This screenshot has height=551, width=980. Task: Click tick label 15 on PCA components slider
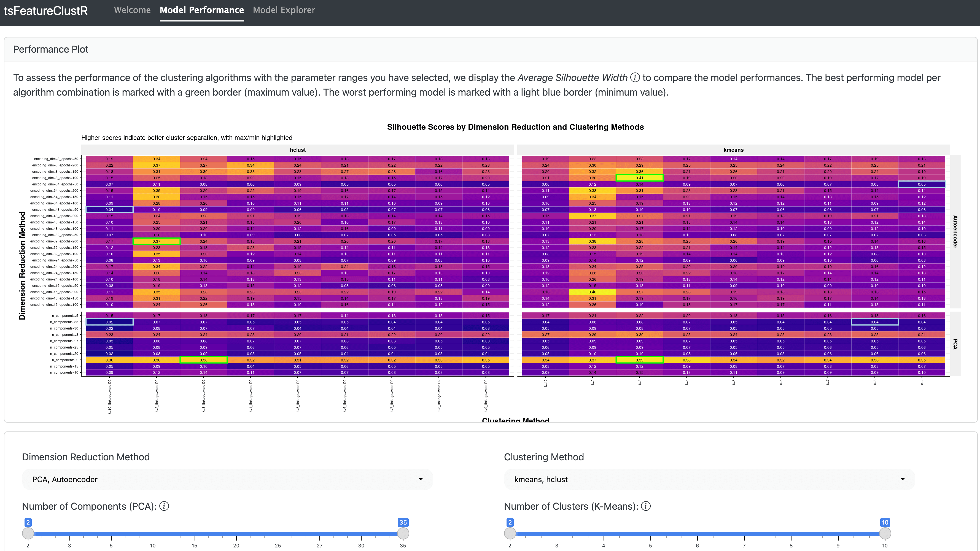(194, 545)
